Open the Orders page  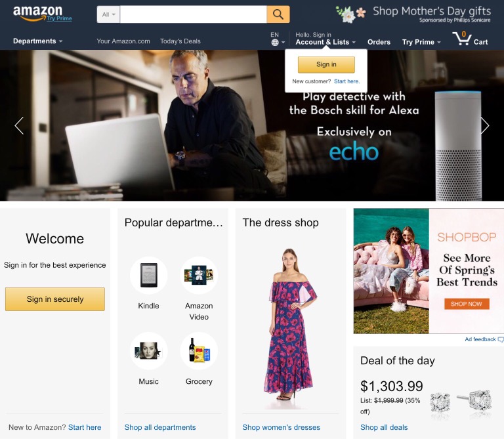click(x=379, y=42)
